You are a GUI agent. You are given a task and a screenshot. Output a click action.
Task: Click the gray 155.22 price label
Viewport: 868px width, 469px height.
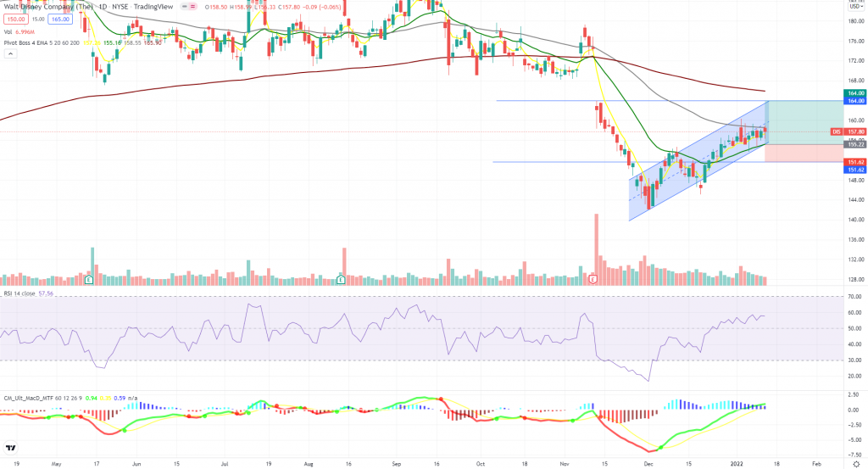tap(856, 144)
